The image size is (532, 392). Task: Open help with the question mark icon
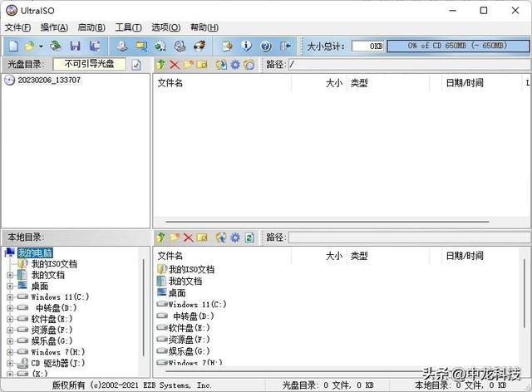point(266,46)
